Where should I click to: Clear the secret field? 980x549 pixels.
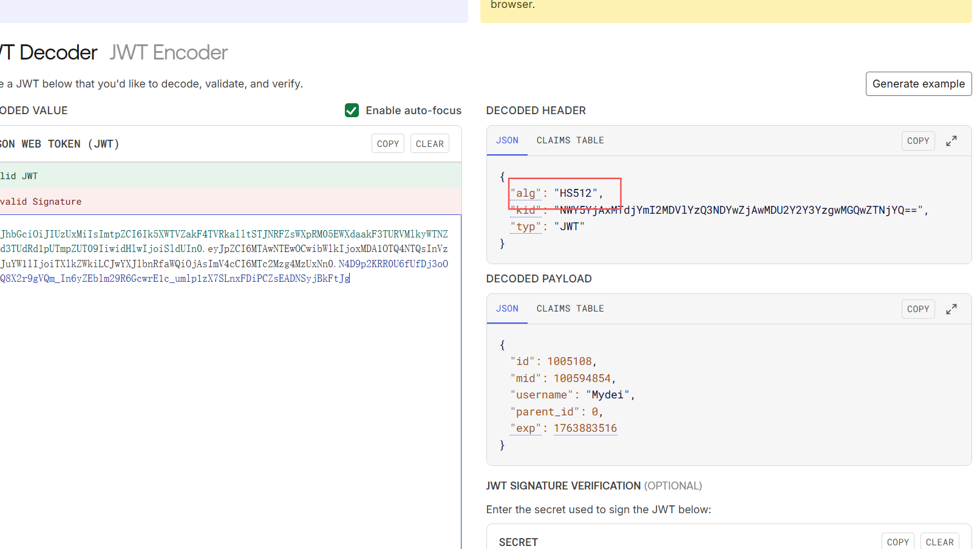pos(940,542)
